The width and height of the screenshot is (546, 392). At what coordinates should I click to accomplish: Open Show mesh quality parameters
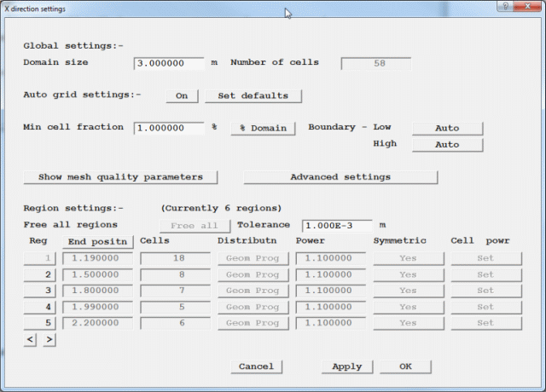pos(120,177)
